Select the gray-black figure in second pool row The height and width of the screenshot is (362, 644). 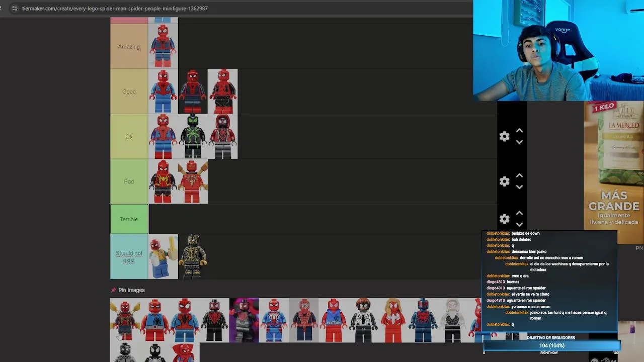pyautogui.click(x=125, y=352)
